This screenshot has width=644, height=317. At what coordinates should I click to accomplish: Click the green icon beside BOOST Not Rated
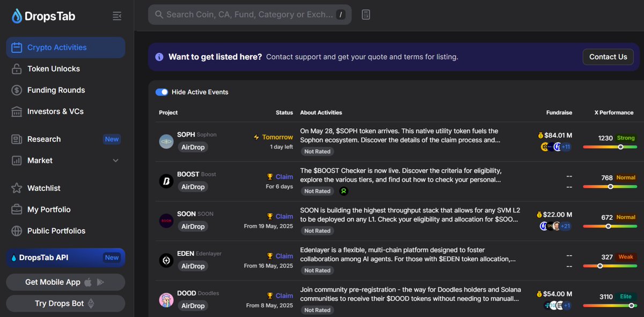coord(344,191)
